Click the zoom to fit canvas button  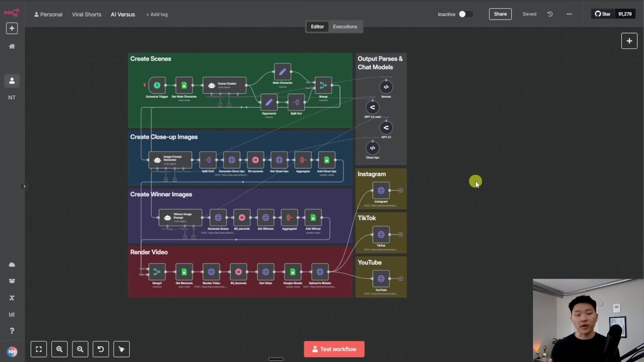click(39, 349)
